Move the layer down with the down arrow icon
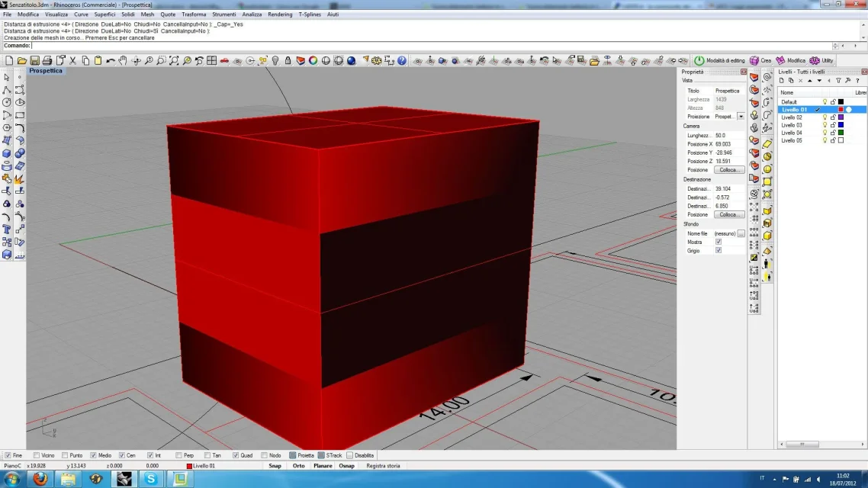This screenshot has height=488, width=868. 819,81
